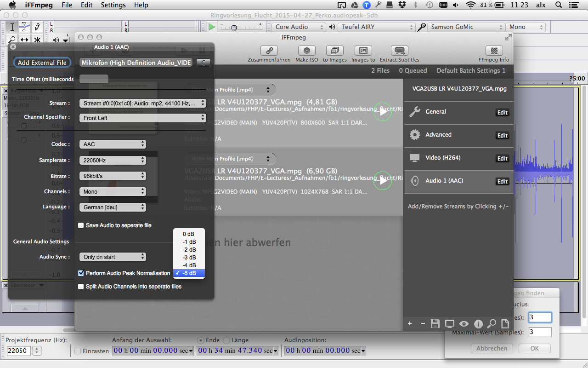Click the OK button in the dialog
The image size is (588, 368).
(x=535, y=348)
